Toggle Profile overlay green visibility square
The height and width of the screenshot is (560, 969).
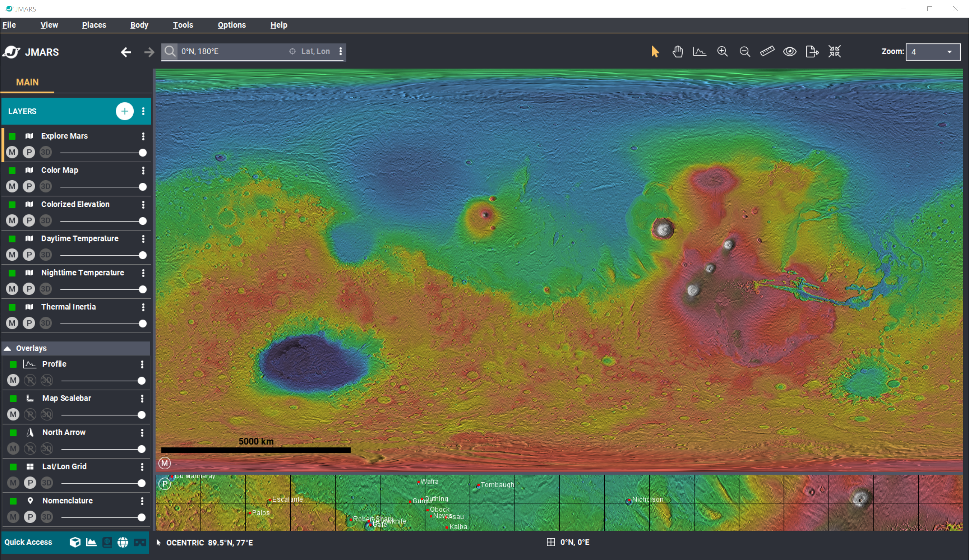coord(13,364)
